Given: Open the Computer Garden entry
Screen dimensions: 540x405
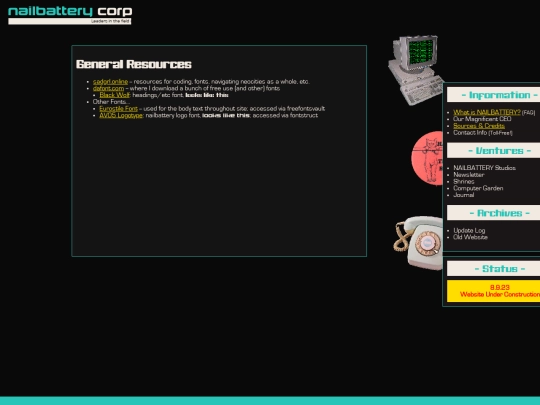Looking at the screenshot, I should point(478,188).
